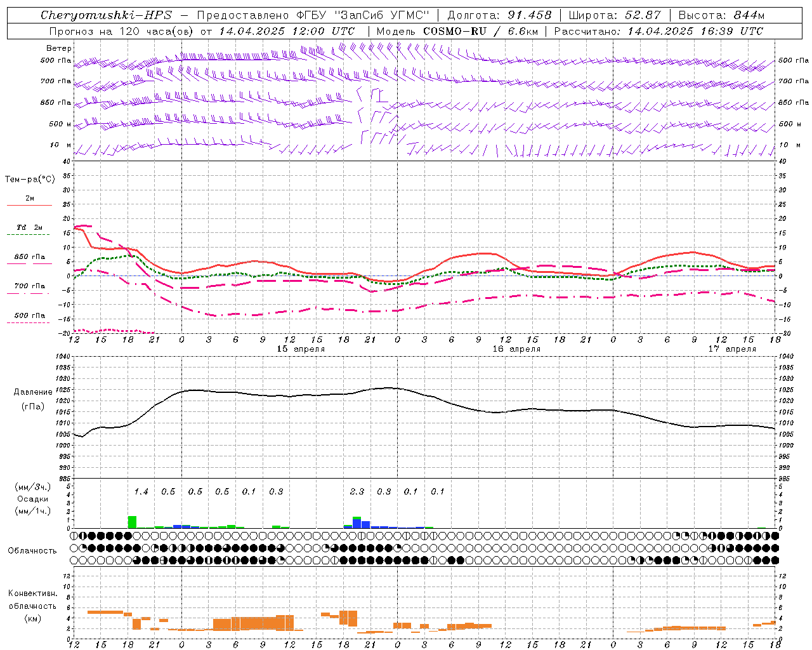The height and width of the screenshot is (650, 812).
Task: Click the 700 гПа temperature legend label
Action: [x=30, y=286]
